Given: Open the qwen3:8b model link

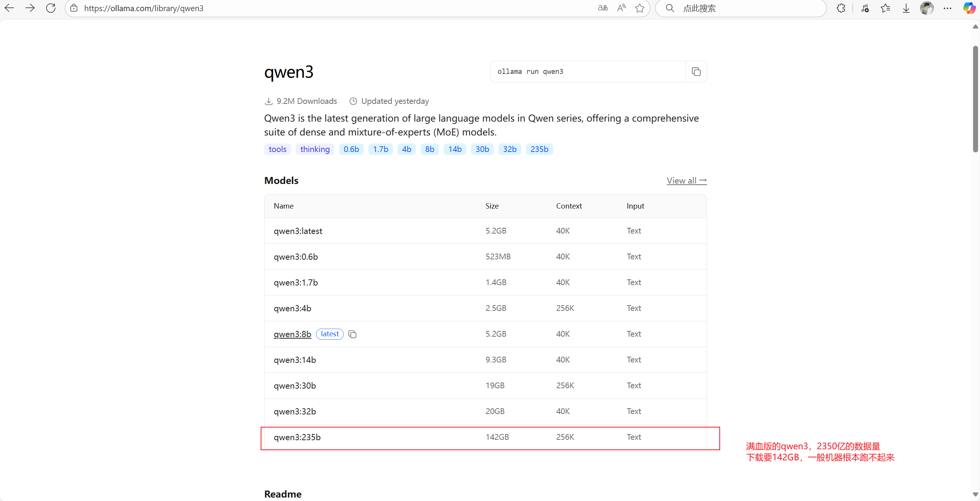Looking at the screenshot, I should click(x=292, y=334).
